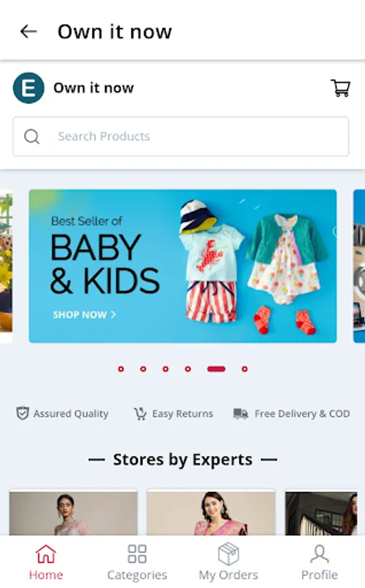Select the first carousel indicator dot
Image resolution: width=365 pixels, height=588 pixels.
121,369
